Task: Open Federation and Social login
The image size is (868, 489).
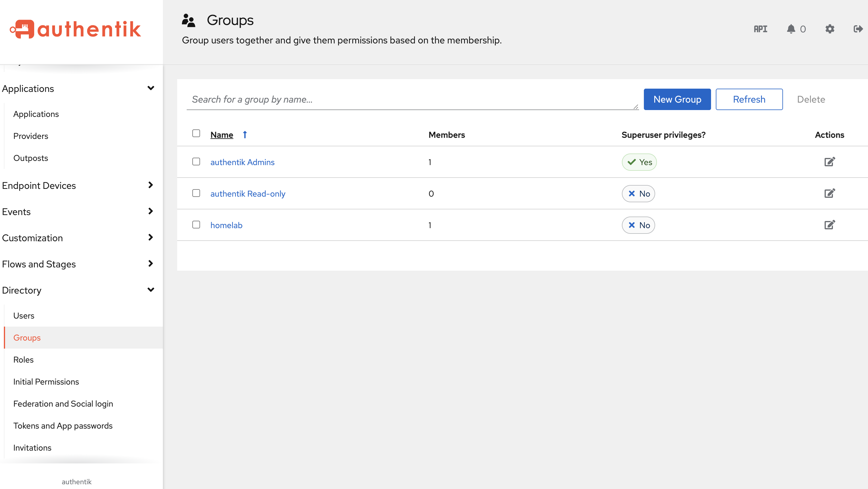Action: (63, 403)
